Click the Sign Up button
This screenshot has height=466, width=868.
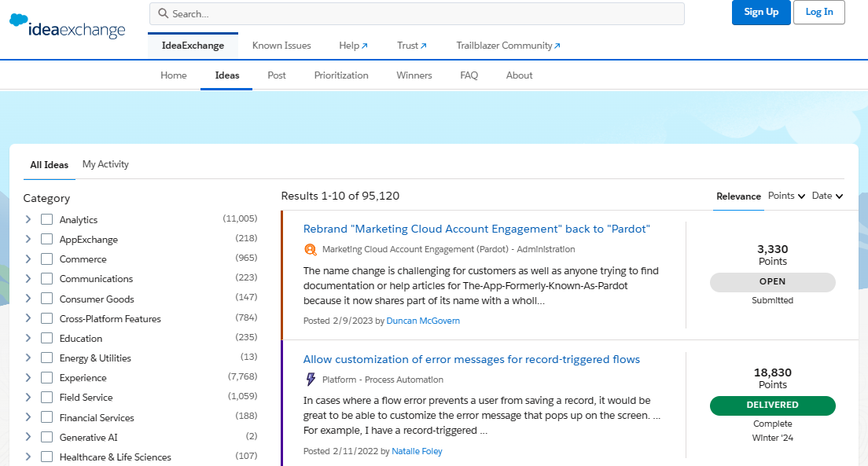[761, 12]
